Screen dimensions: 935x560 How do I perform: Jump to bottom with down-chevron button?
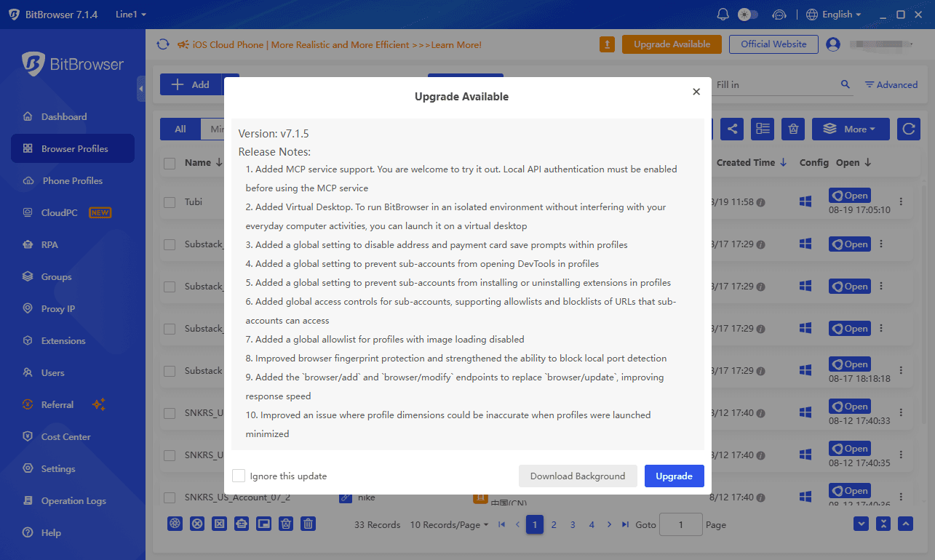[x=862, y=524]
